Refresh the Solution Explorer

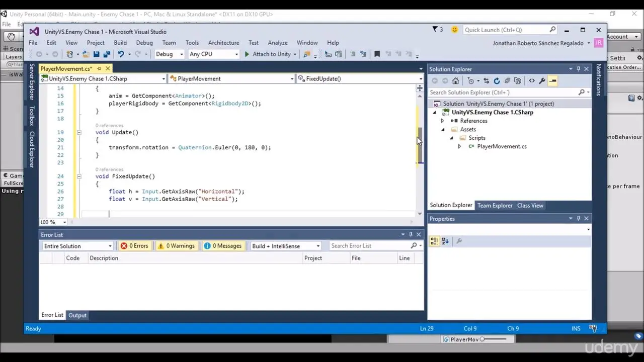[x=497, y=80]
